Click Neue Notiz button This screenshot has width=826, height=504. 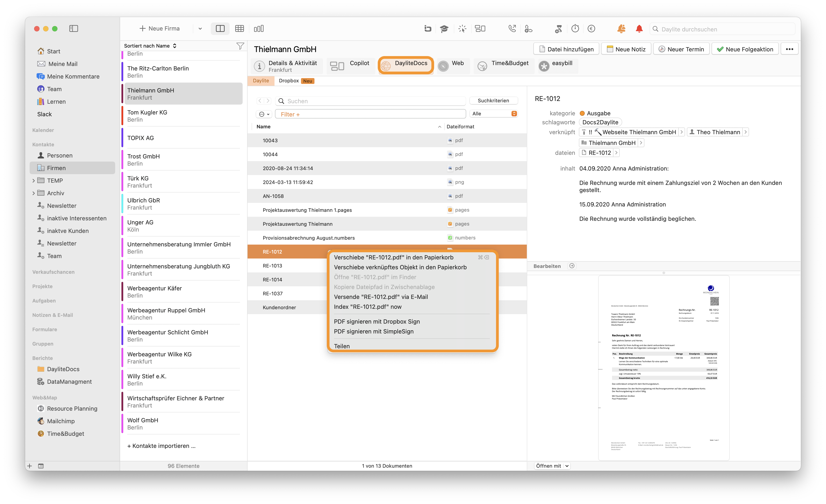[626, 49]
